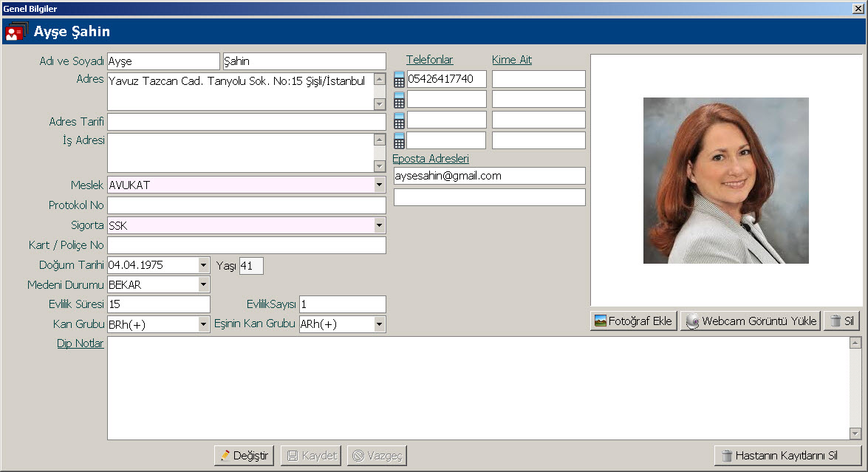This screenshot has height=472, width=868.
Task: Focus the first name field containing Ayşe
Action: pyautogui.click(x=163, y=61)
